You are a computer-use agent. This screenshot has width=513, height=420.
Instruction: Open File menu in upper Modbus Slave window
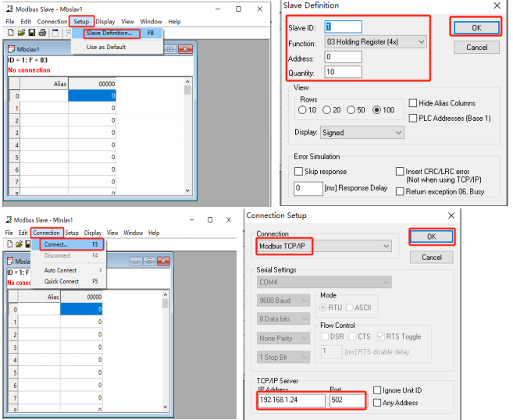pyautogui.click(x=10, y=22)
